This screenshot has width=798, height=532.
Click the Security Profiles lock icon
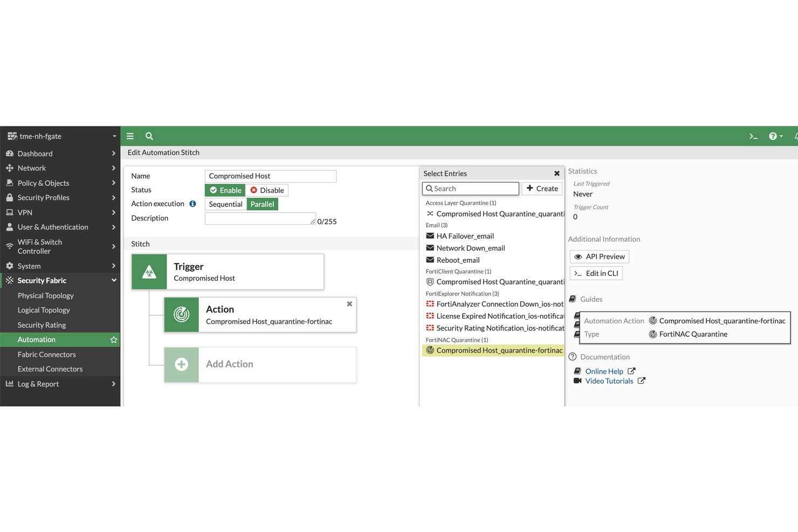pyautogui.click(x=10, y=198)
